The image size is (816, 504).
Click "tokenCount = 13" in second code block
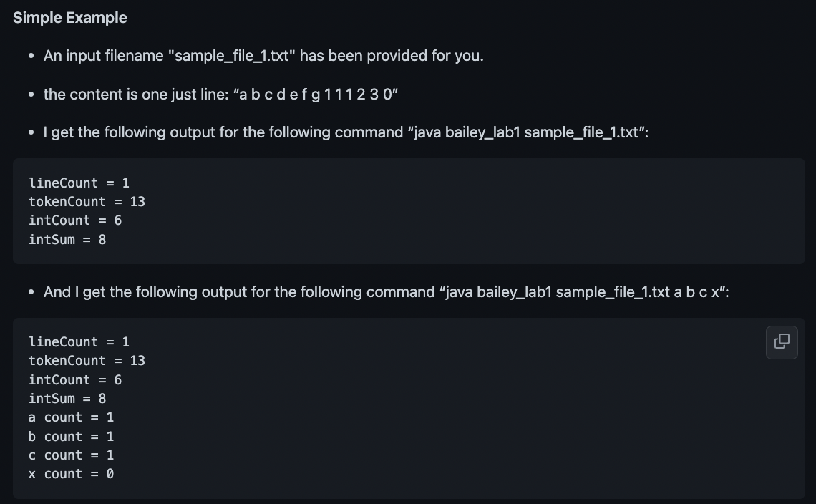click(87, 361)
